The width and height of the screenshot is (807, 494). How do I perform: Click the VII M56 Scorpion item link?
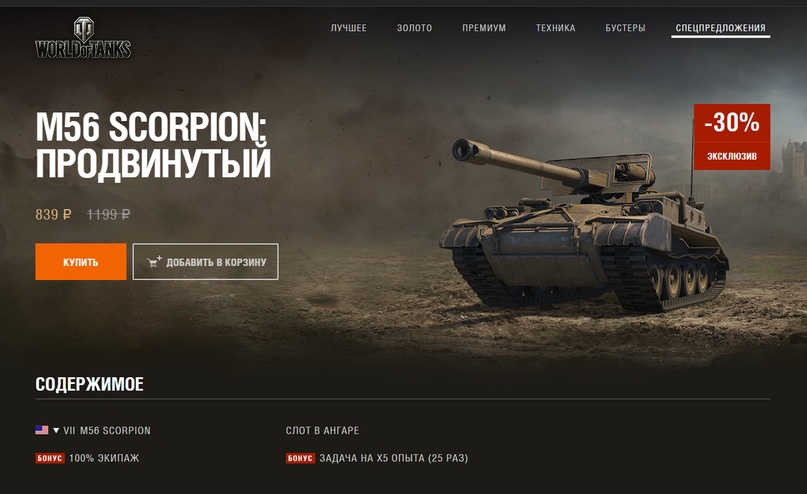[107, 430]
